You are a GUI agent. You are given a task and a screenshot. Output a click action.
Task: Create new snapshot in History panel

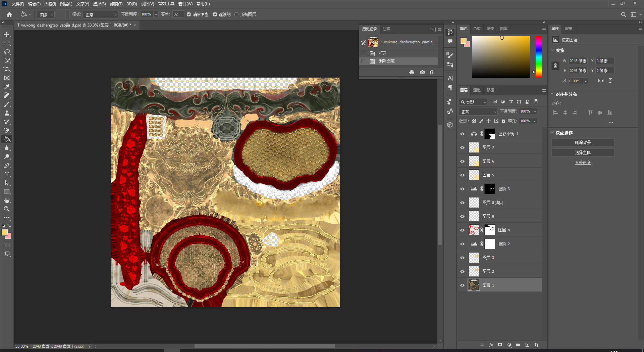[x=422, y=72]
